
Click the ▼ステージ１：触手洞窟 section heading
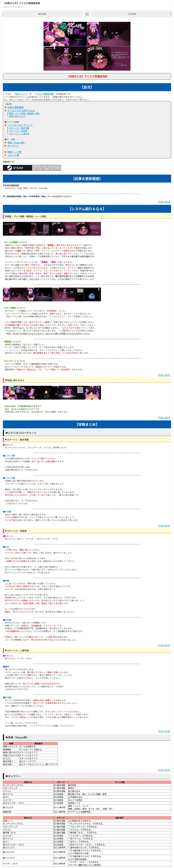(87, 440)
